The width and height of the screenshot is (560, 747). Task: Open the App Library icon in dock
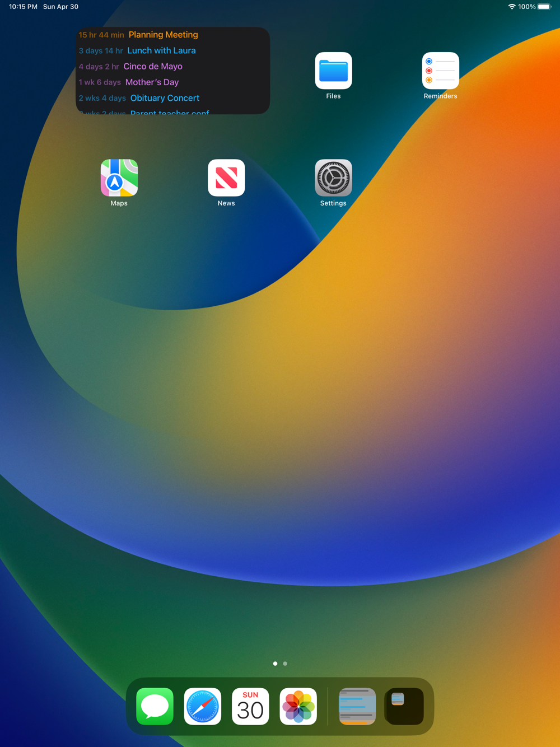click(x=405, y=706)
